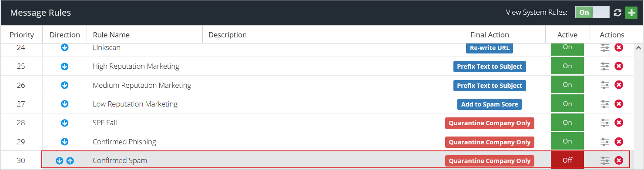
Task: Toggle the View System Rules switch
Action: pyautogui.click(x=592, y=13)
